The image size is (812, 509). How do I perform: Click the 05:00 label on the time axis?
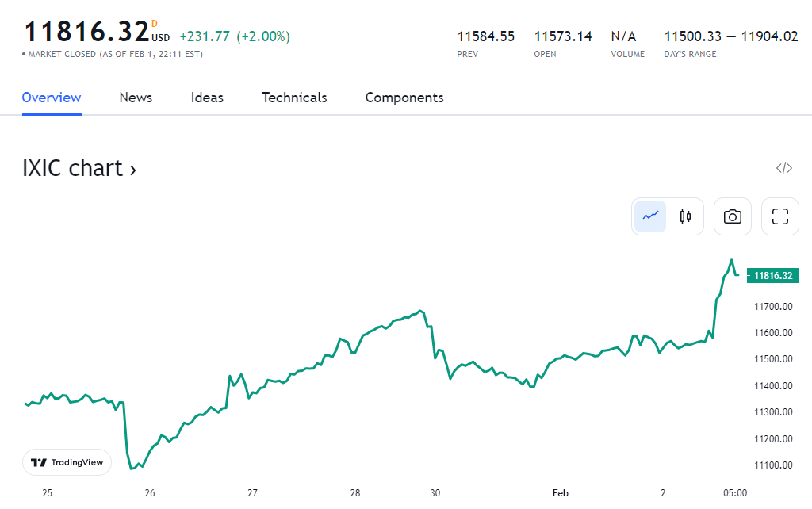[735, 493]
